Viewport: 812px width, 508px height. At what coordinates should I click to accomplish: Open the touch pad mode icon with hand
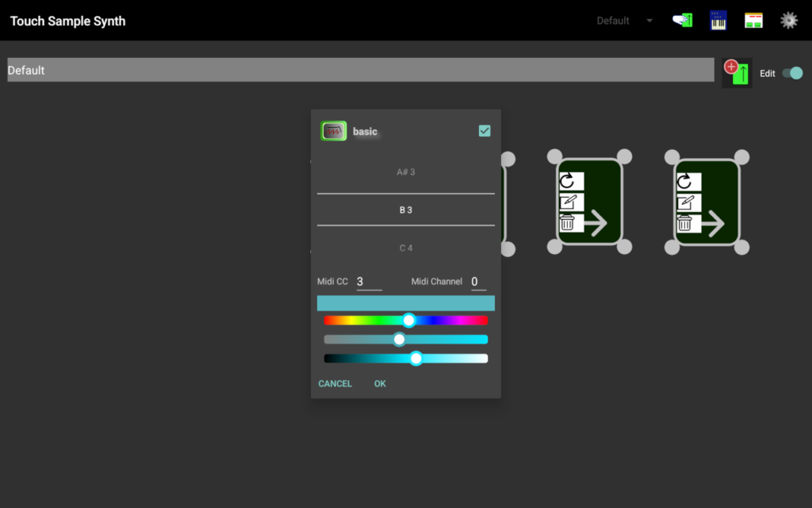tap(682, 21)
